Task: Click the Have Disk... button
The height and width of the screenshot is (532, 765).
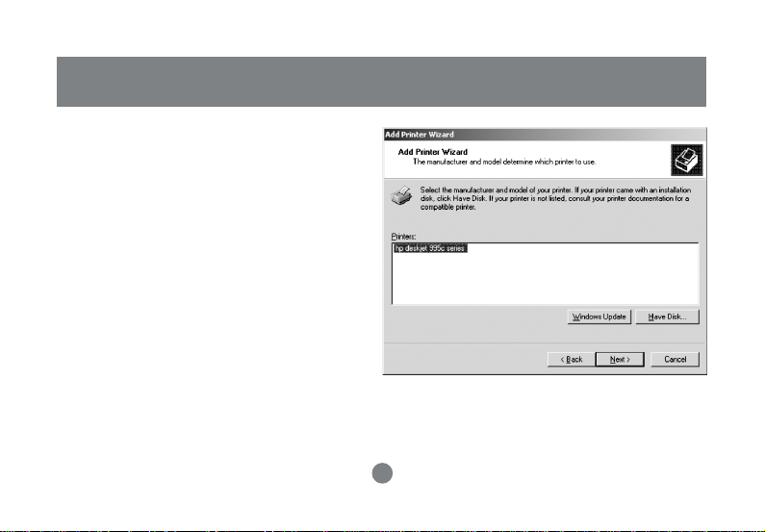Action: [667, 317]
